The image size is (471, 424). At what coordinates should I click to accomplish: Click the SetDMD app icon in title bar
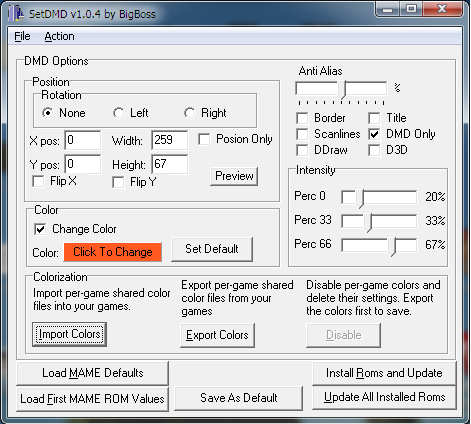[x=16, y=14]
